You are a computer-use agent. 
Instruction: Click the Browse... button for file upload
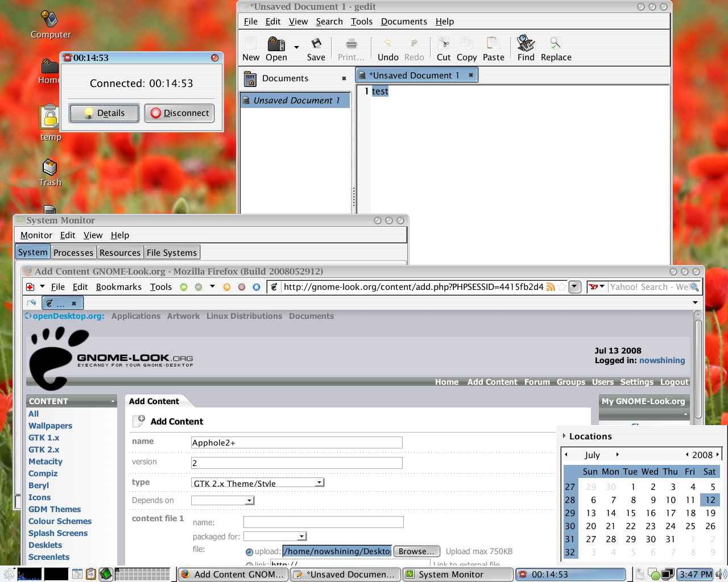[x=416, y=551]
